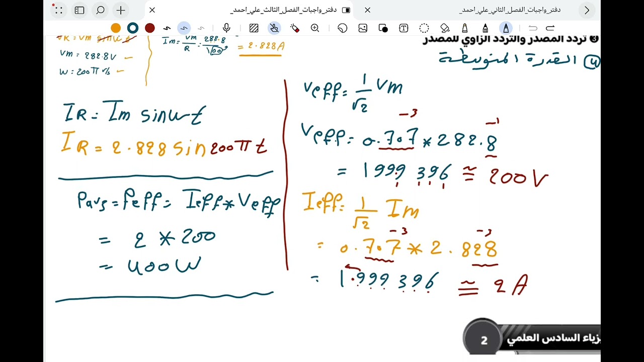
Task: Open the split-view icon beside tab title
Action: pos(346,10)
